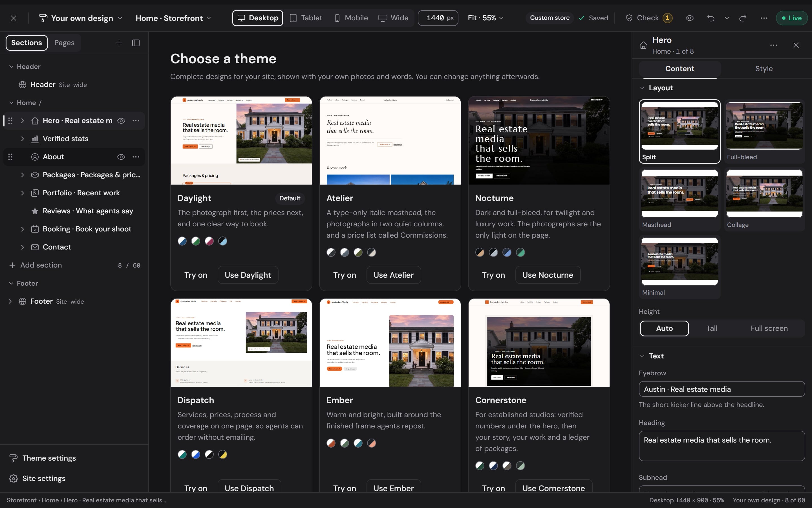Click the Header globe icon in the tree
The width and height of the screenshot is (812, 508).
tap(23, 84)
